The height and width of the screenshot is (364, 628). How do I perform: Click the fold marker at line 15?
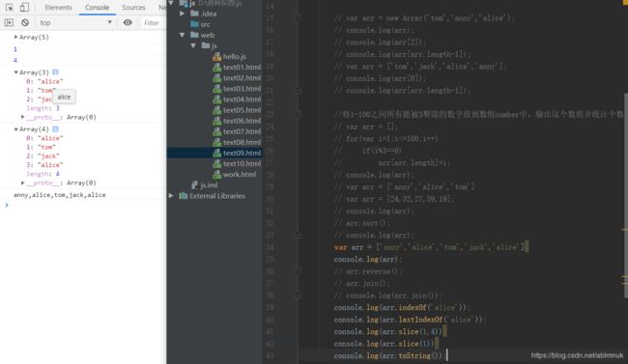[298, 18]
